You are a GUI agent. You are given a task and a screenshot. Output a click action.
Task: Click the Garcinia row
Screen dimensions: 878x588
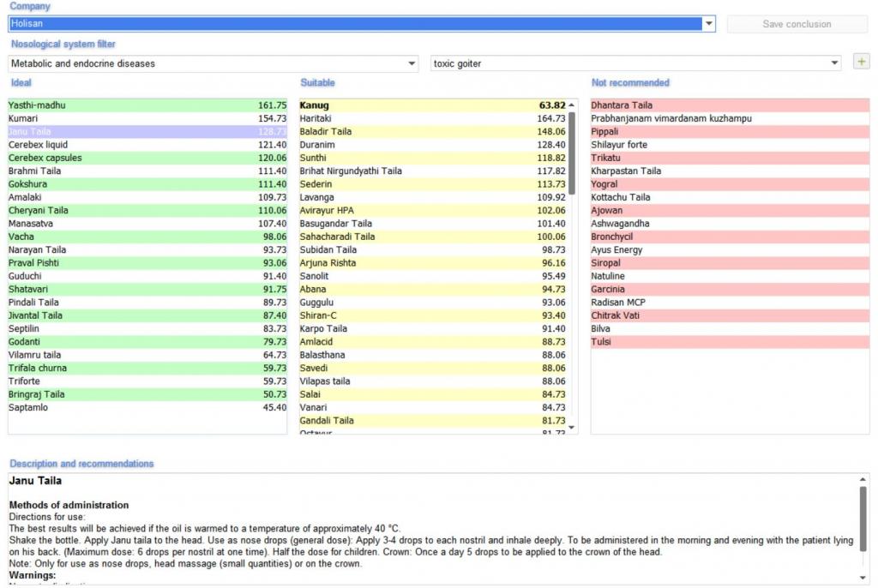pyautogui.click(x=731, y=290)
